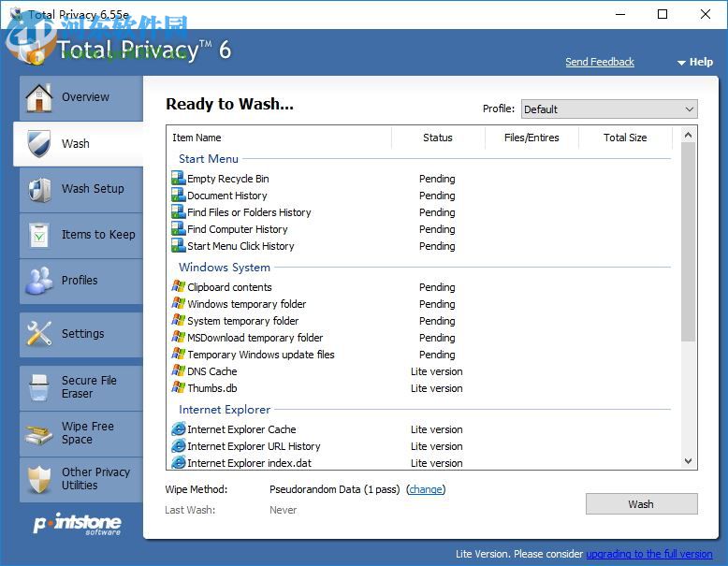Viewport: 728px width, 566px height.
Task: Click the Files/Entires column header
Action: point(531,138)
